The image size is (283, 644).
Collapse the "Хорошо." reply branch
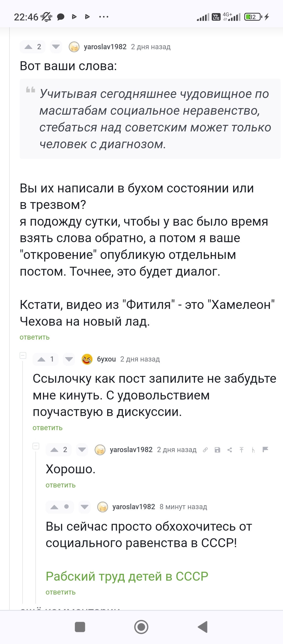pos(36,446)
